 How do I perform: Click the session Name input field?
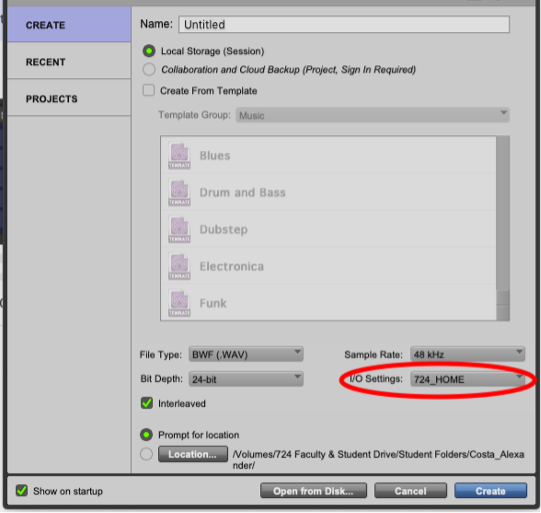pyautogui.click(x=344, y=24)
